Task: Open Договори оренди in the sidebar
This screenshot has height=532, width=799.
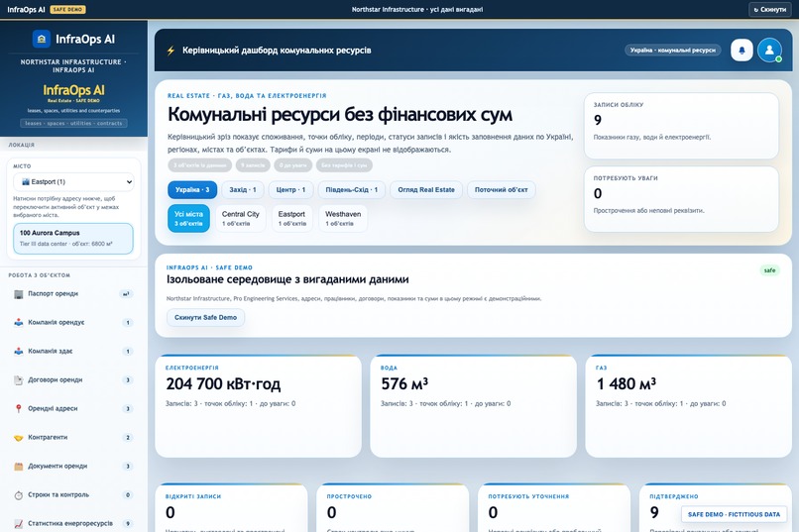Action: click(73, 379)
